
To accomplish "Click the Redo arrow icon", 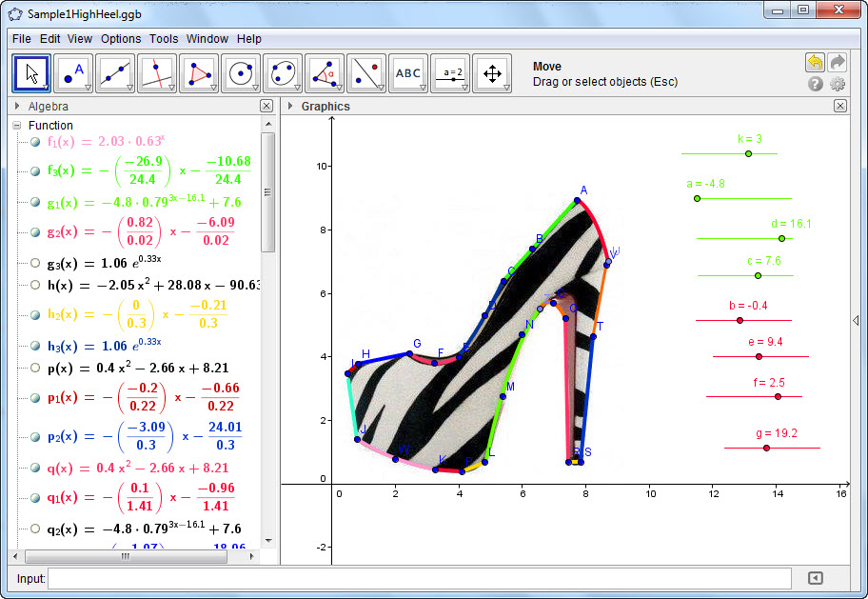I will (x=837, y=62).
